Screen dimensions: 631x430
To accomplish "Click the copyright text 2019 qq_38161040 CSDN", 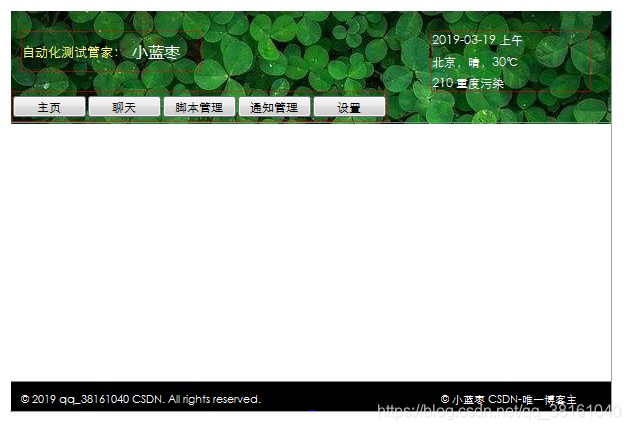I will 141,399.
